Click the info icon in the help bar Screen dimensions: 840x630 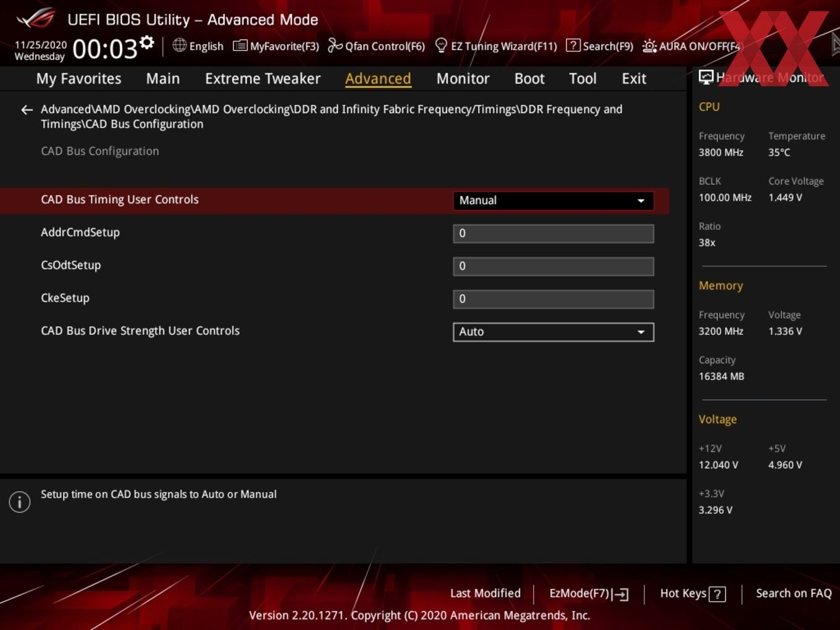click(20, 502)
